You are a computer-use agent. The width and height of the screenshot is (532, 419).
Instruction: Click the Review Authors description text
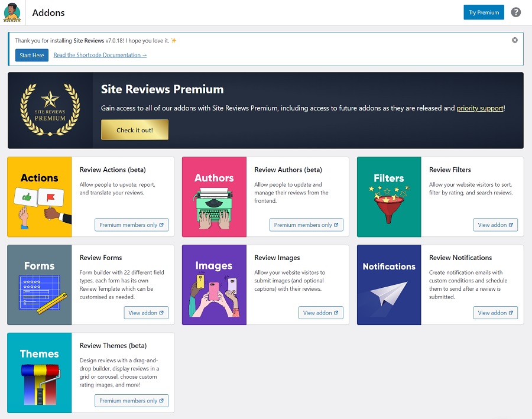(291, 193)
